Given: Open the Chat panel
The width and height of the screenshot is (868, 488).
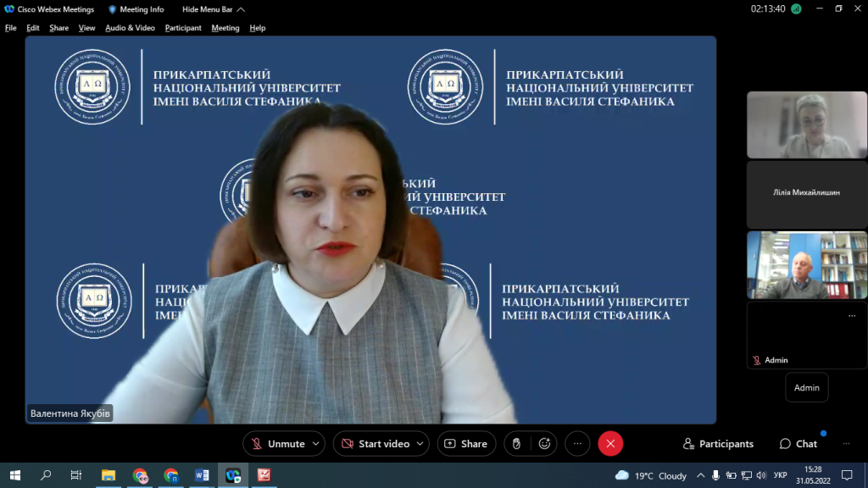Looking at the screenshot, I should [x=798, y=444].
